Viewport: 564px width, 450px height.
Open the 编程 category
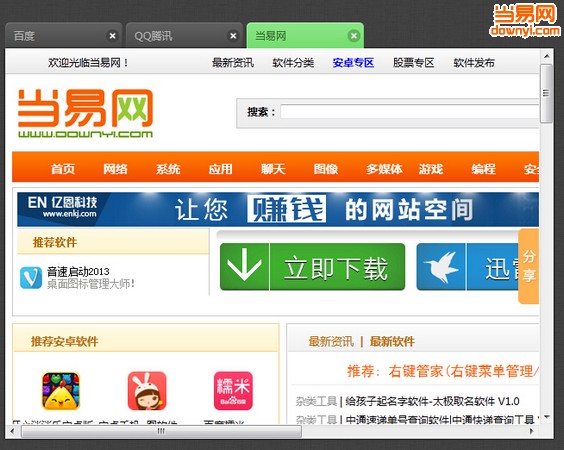pos(483,169)
